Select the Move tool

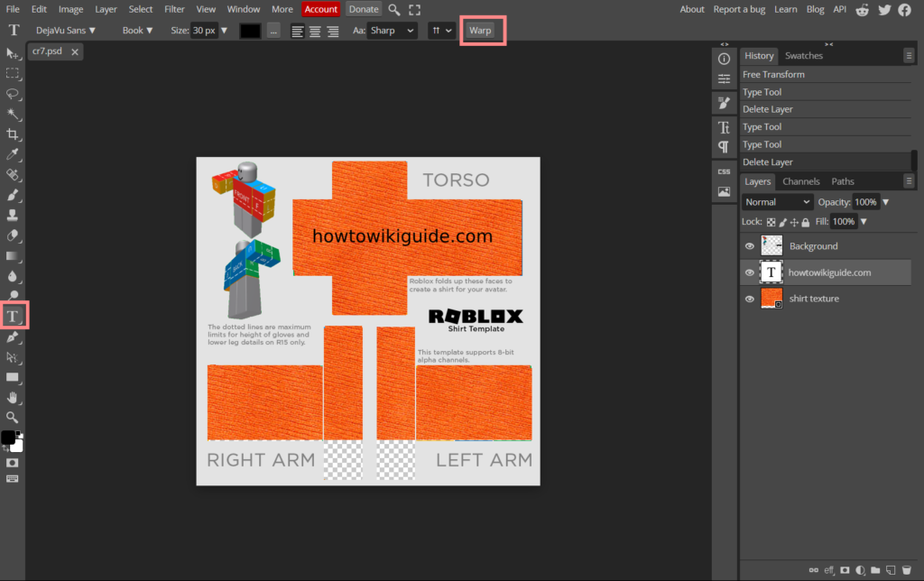click(12, 53)
